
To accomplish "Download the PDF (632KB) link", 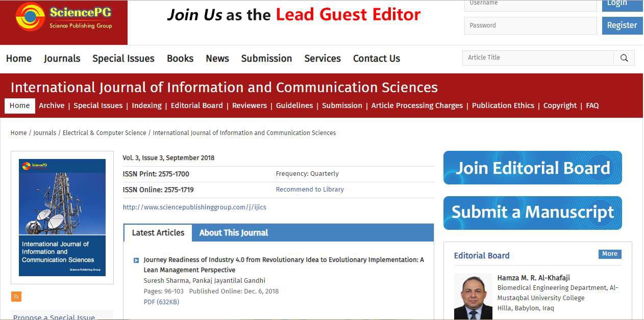I will point(161,302).
